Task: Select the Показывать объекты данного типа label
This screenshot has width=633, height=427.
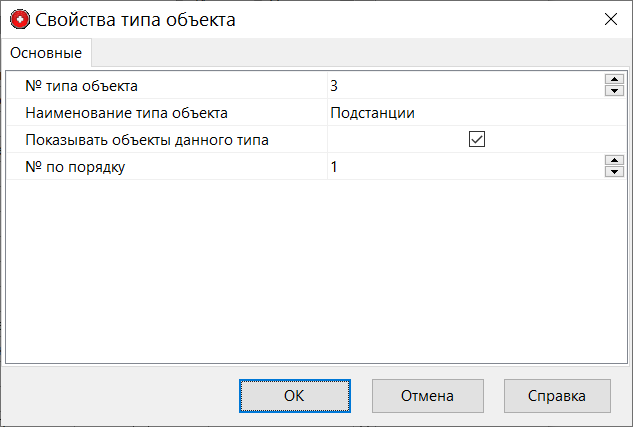Action: [x=147, y=140]
